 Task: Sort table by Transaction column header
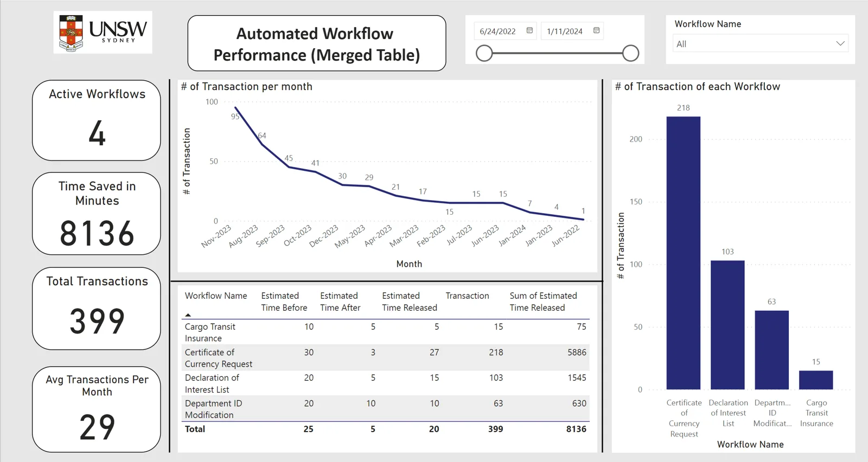click(467, 296)
